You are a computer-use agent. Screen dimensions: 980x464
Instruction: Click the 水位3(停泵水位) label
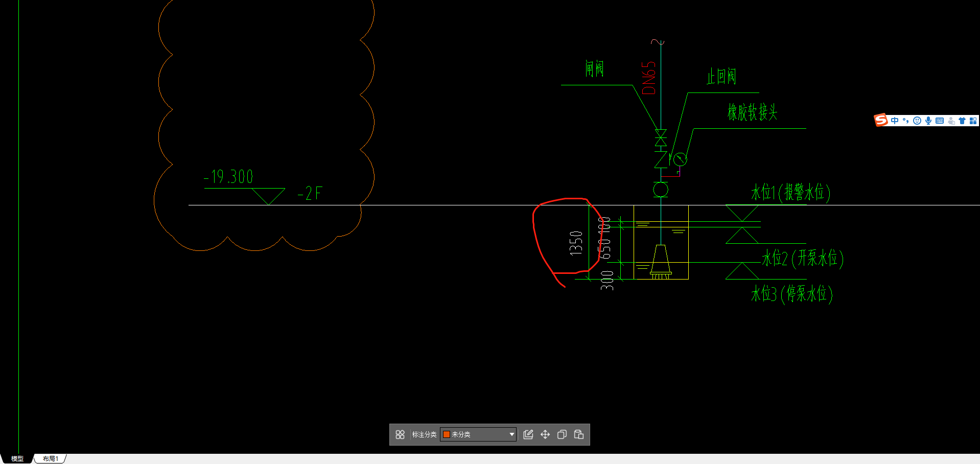tap(792, 294)
